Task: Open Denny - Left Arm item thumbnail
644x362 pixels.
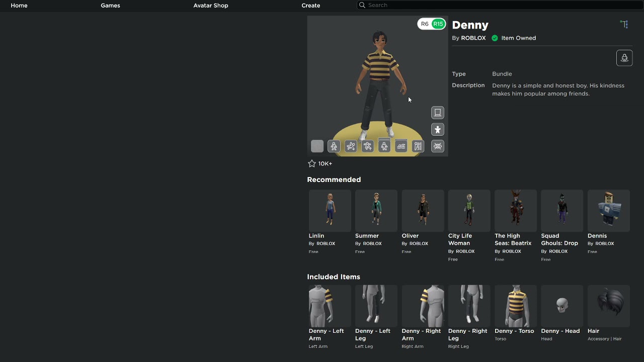Action: pos(330,306)
